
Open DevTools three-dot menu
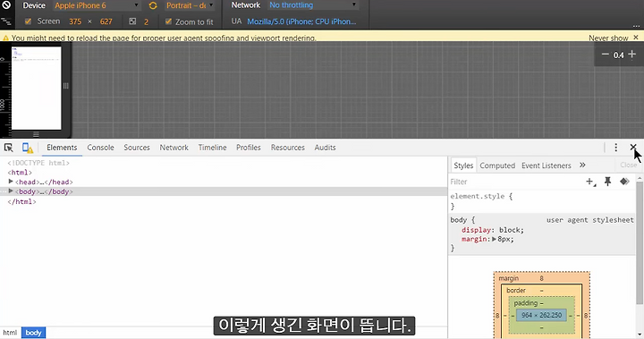615,148
